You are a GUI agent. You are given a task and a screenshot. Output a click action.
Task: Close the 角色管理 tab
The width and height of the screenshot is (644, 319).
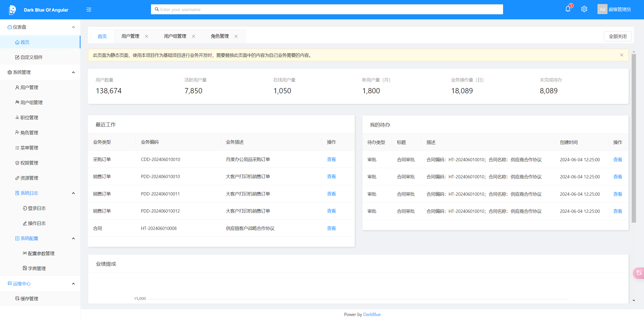point(236,36)
